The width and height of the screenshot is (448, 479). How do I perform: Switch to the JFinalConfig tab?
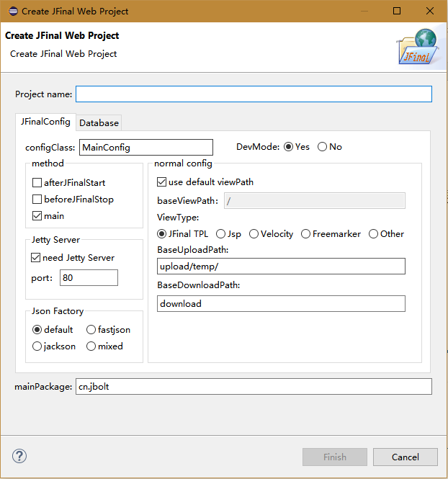pyautogui.click(x=45, y=122)
